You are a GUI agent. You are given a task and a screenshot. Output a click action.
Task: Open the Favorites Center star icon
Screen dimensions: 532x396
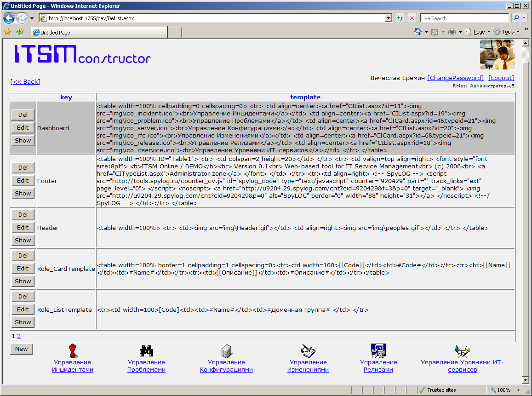(8, 32)
